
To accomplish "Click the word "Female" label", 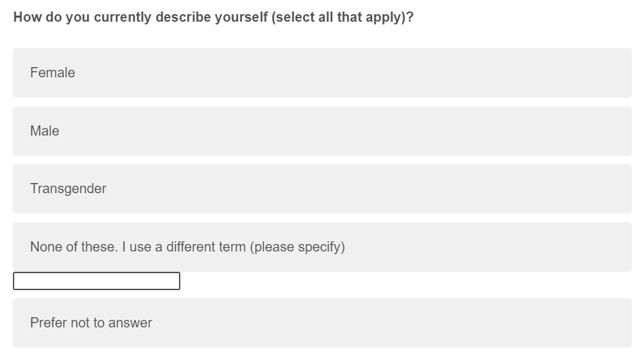I will 52,73.
